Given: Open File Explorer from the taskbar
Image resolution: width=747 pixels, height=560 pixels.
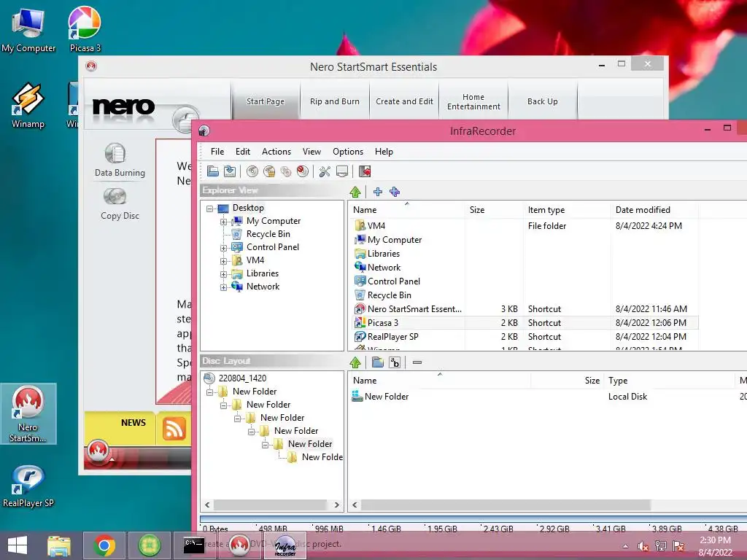Looking at the screenshot, I should click(x=59, y=545).
